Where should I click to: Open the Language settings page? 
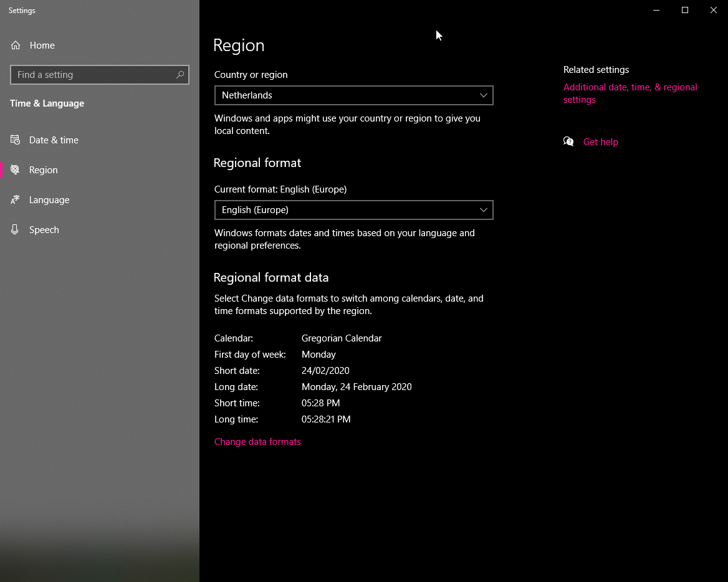(100, 199)
